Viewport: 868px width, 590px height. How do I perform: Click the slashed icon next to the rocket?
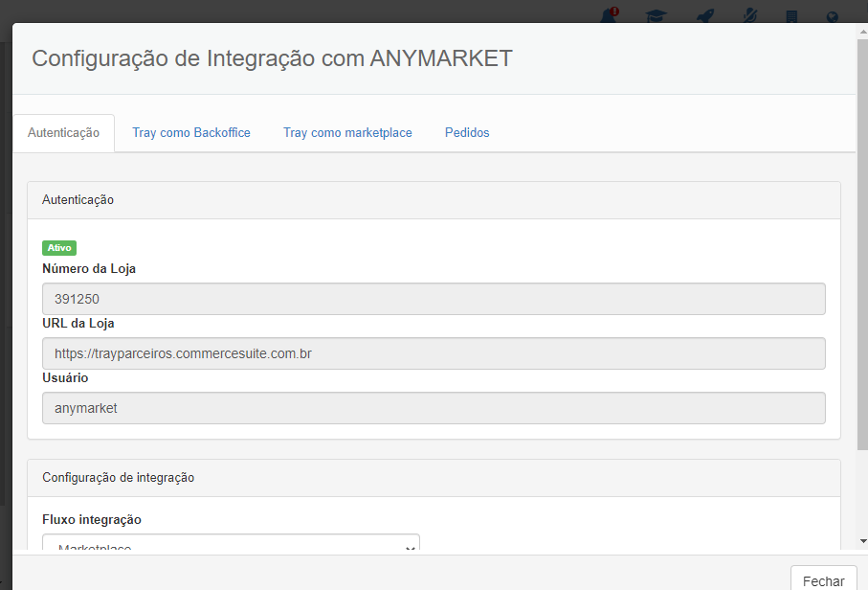[x=750, y=15]
